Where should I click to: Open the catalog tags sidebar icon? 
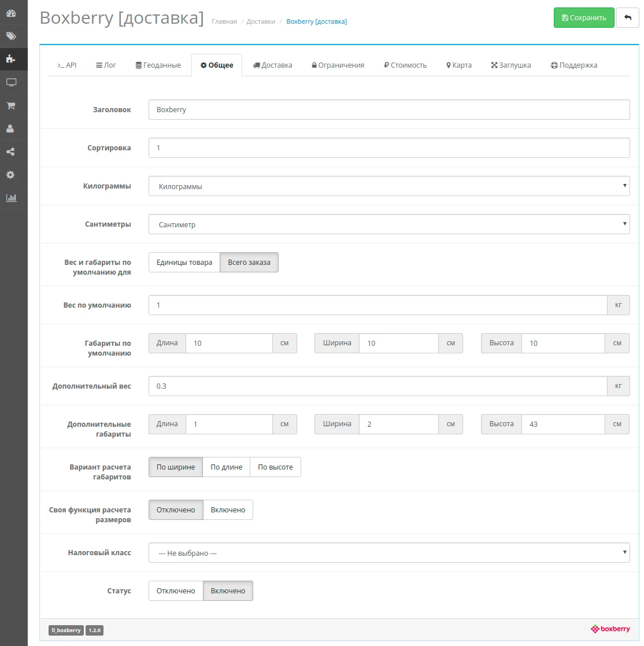click(x=11, y=36)
